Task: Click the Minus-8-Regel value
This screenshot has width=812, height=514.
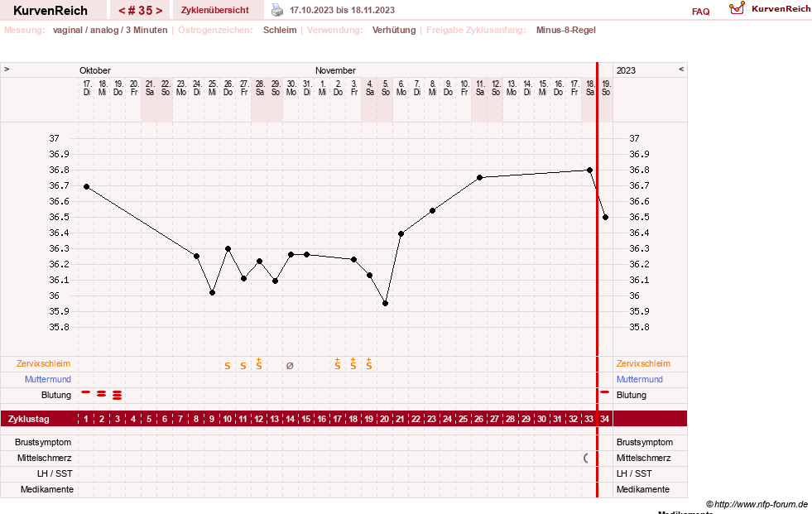Action: click(x=565, y=30)
